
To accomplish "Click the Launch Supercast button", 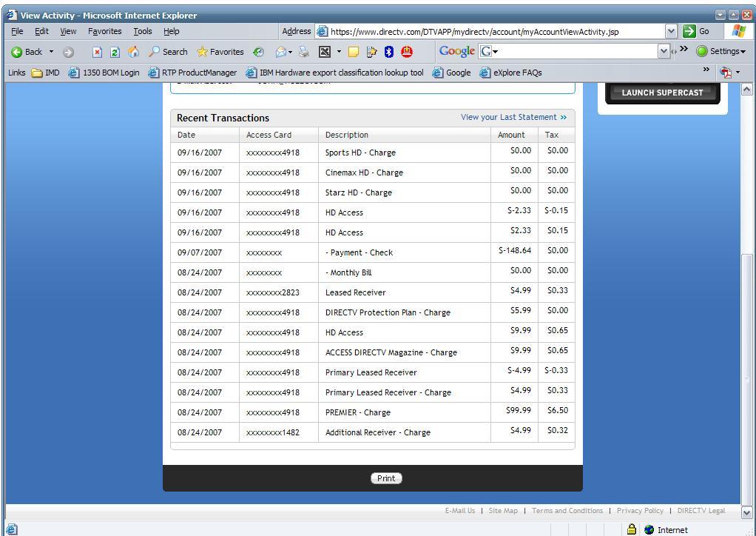I will click(663, 93).
